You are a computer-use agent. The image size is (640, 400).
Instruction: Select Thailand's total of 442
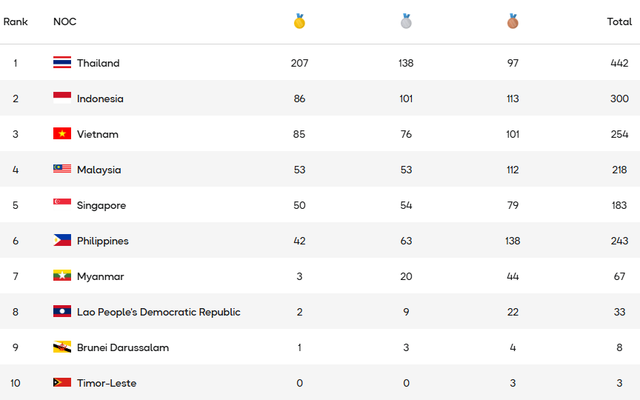619,63
